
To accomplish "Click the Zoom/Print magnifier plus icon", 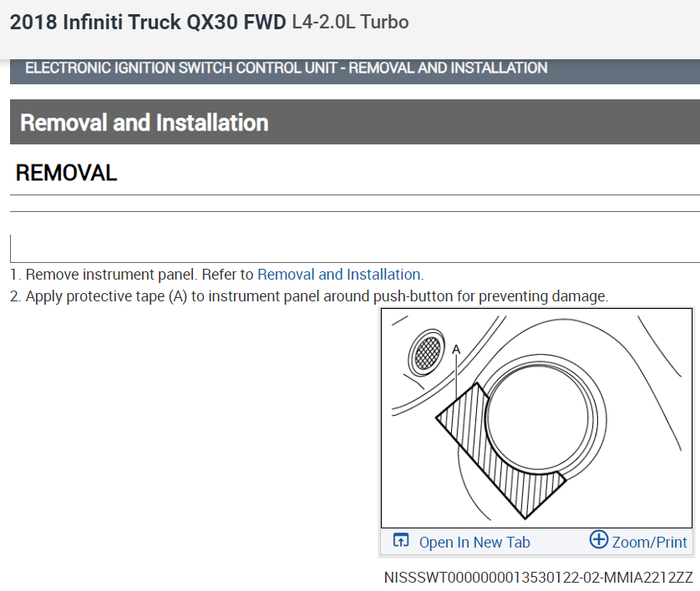I will click(x=598, y=539).
